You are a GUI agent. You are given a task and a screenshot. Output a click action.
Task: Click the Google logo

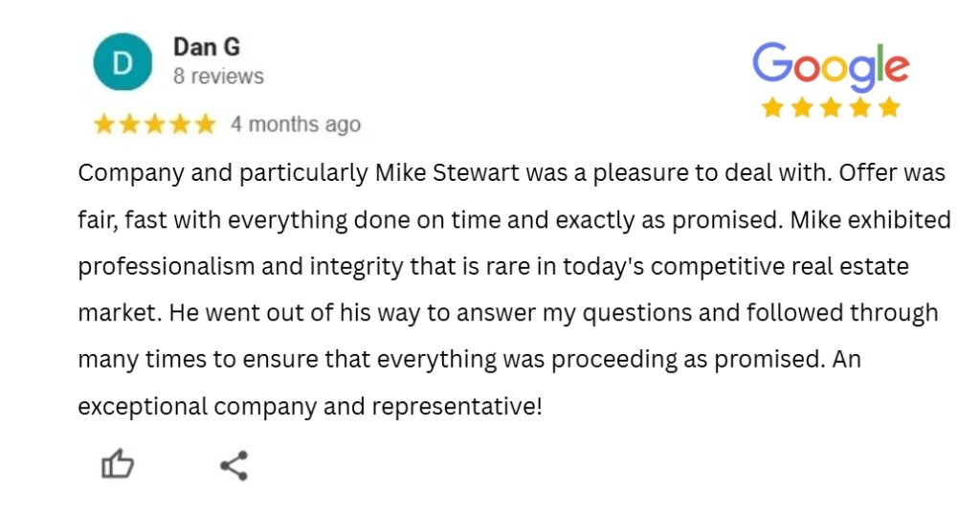tap(830, 66)
